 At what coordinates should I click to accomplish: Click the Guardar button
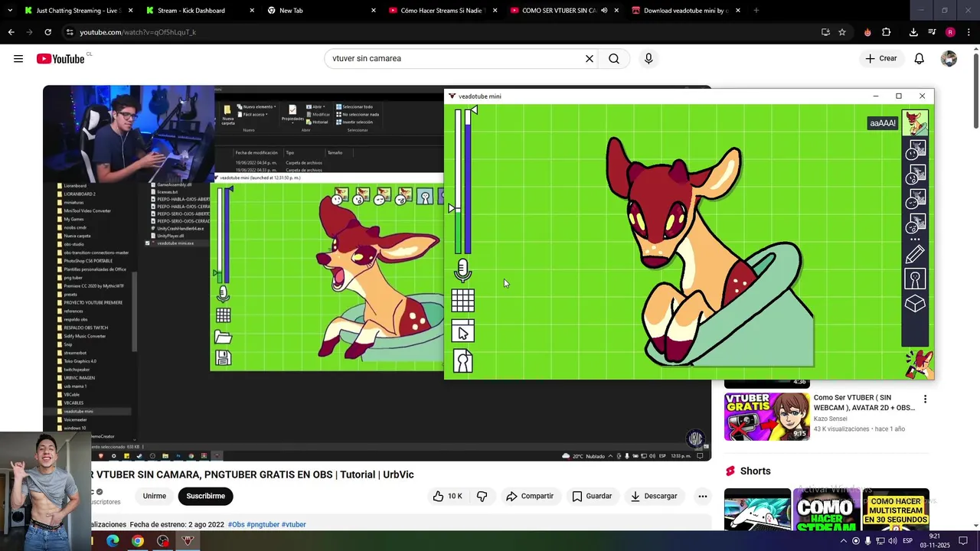592,496
